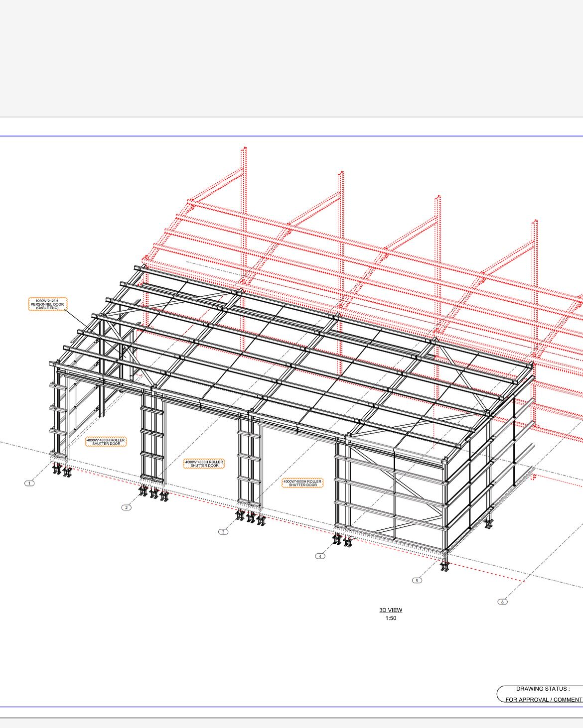Select the rounded drawing status border frame
Viewport: 583px width, 728px height.
500,694
